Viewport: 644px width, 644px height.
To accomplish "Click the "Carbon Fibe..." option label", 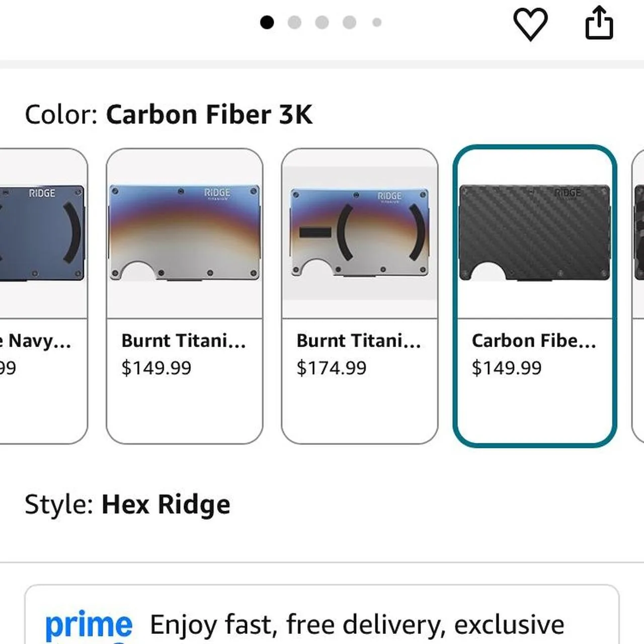I will pyautogui.click(x=533, y=341).
